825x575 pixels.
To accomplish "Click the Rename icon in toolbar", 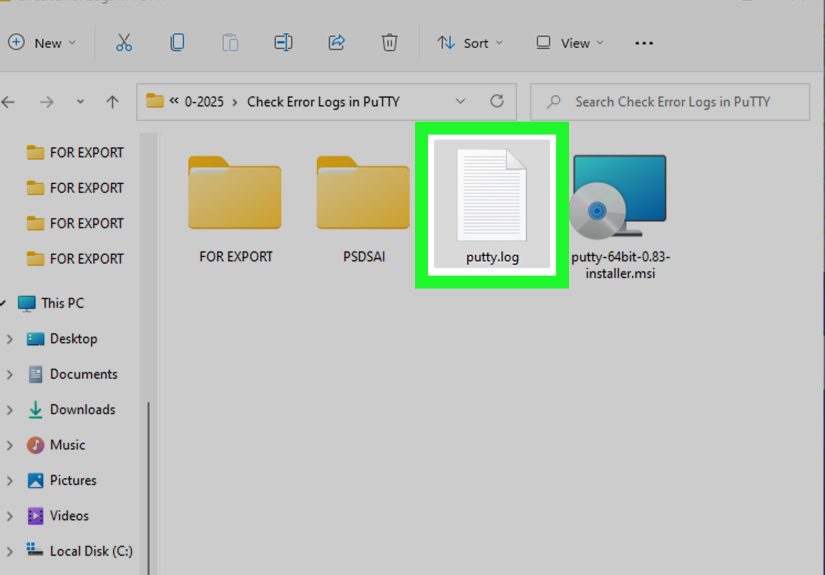I will pos(283,43).
